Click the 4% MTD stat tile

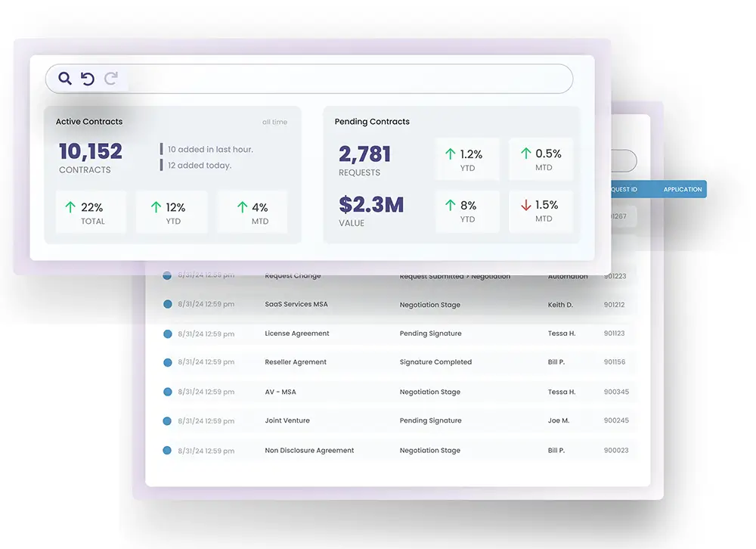coord(253,212)
